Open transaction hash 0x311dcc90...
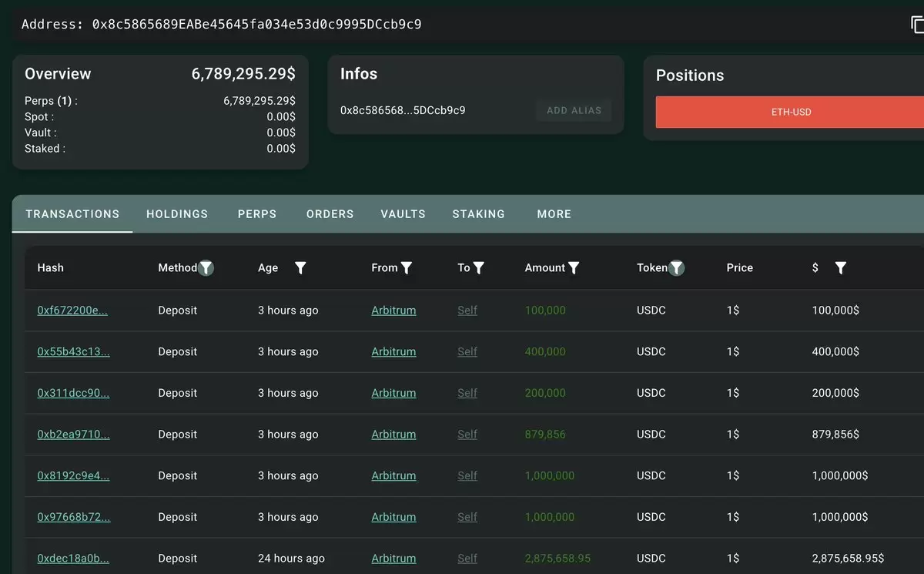The width and height of the screenshot is (924, 574). click(73, 393)
